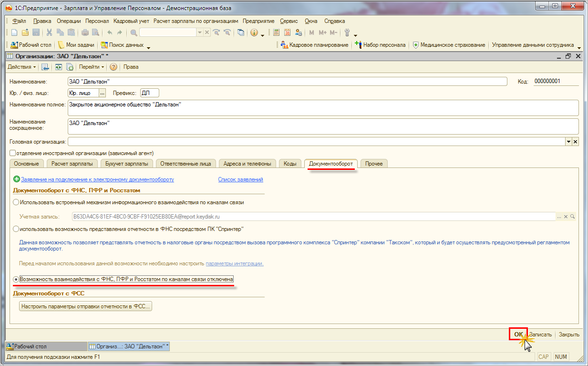Click the yellow info help icon

(x=254, y=32)
